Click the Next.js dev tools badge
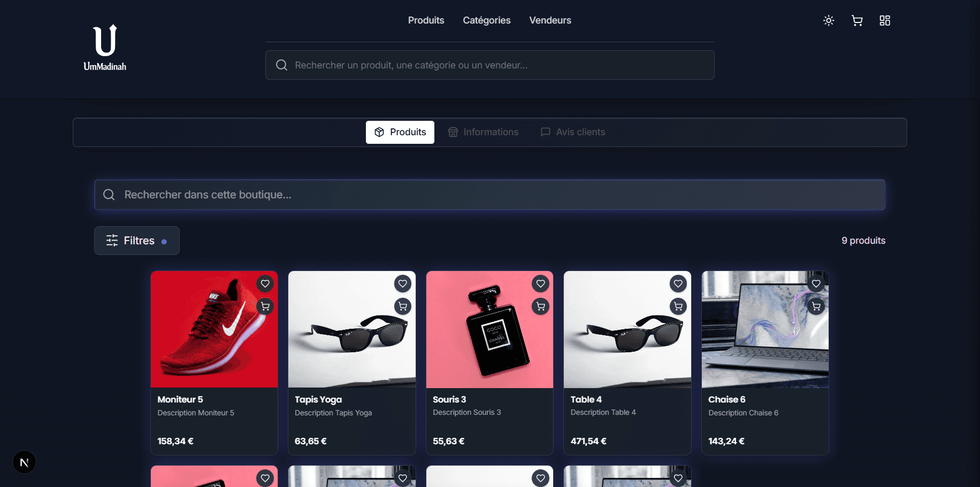980x487 pixels. tap(24, 462)
